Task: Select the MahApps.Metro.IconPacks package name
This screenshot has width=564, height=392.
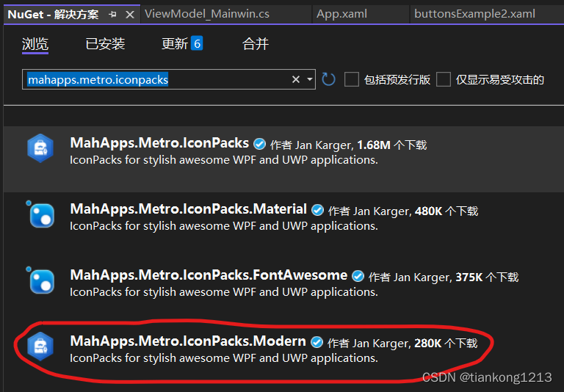Action: pos(159,143)
